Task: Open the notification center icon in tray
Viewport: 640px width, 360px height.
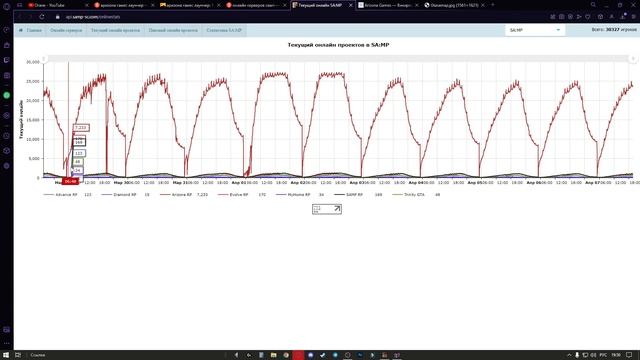Action: pos(629,355)
